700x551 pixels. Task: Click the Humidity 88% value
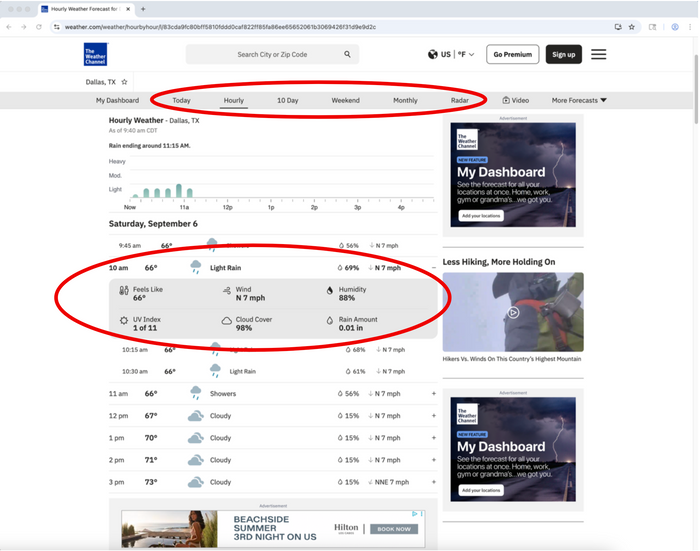(347, 298)
